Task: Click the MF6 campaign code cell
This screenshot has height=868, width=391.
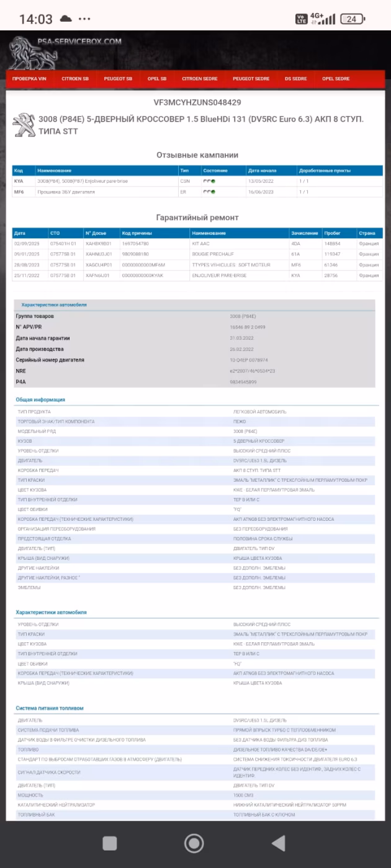Action: (x=19, y=192)
